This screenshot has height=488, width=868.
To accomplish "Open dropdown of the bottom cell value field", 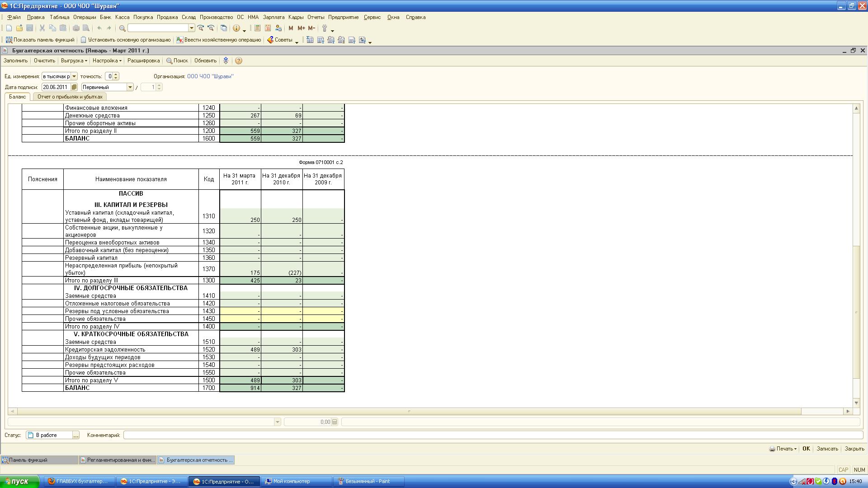I will 278,422.
